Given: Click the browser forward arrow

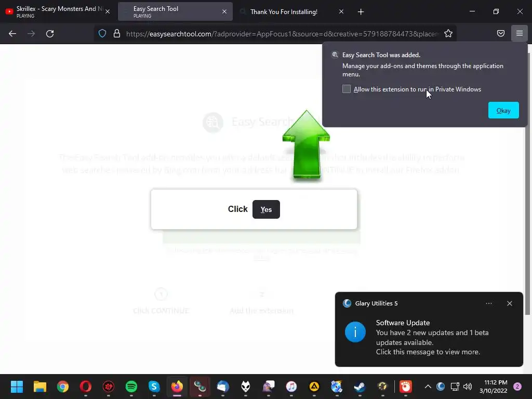Looking at the screenshot, I should pos(31,34).
